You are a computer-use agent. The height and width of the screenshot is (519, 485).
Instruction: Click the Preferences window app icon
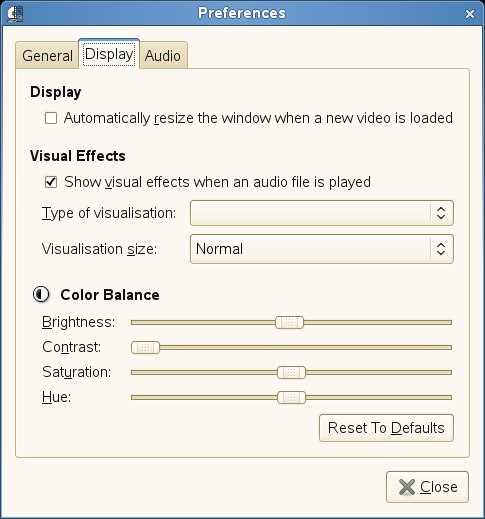(x=15, y=14)
